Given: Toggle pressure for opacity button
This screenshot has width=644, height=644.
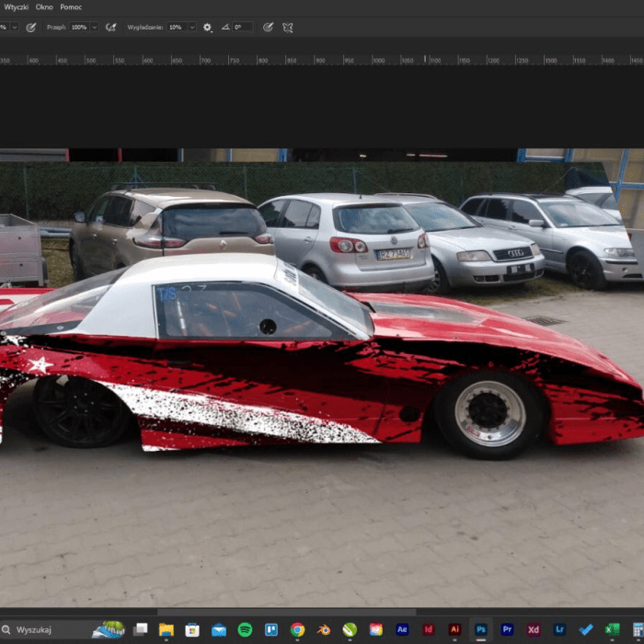Looking at the screenshot, I should tap(30, 28).
